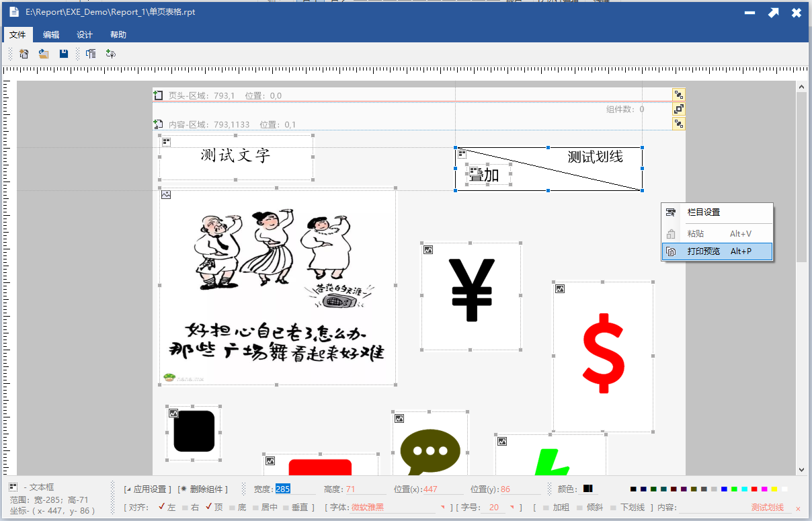
Task: Click the top yellow button at canvas right edge
Action: [679, 95]
